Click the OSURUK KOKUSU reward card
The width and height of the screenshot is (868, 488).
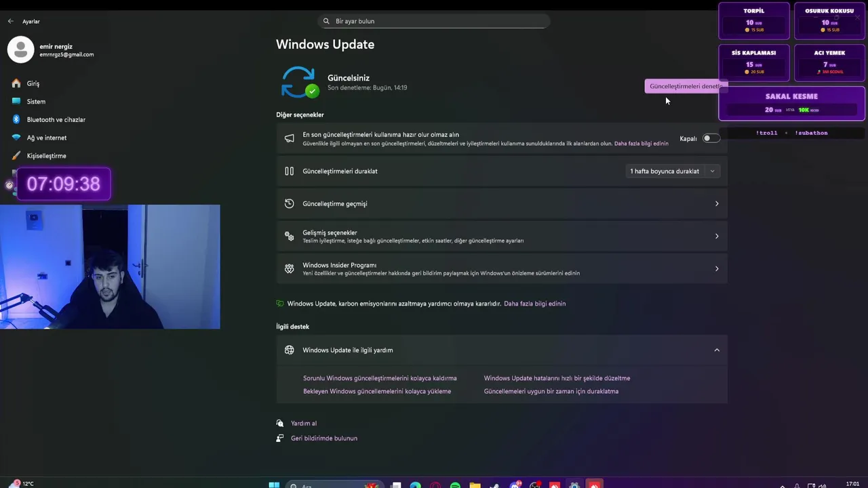829,20
